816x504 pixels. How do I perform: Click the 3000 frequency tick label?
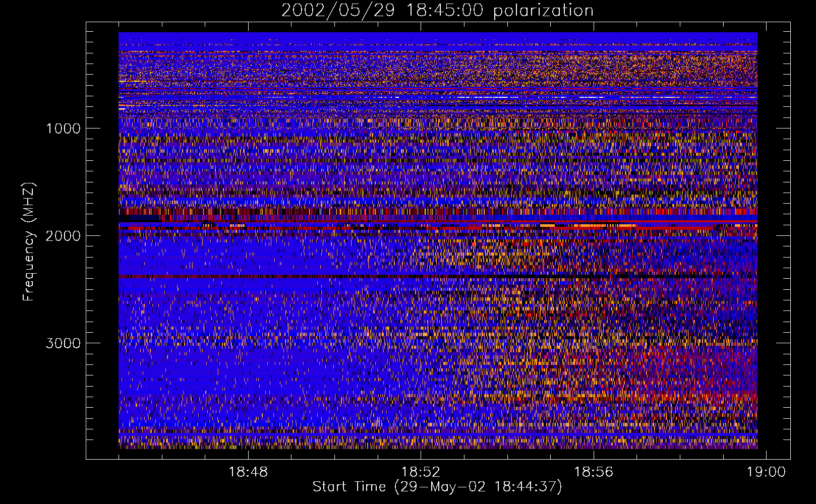pos(63,343)
